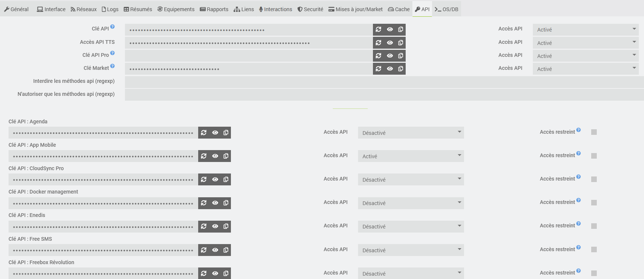Show the Clé API key value
The height and width of the screenshot is (279, 644).
point(390,29)
